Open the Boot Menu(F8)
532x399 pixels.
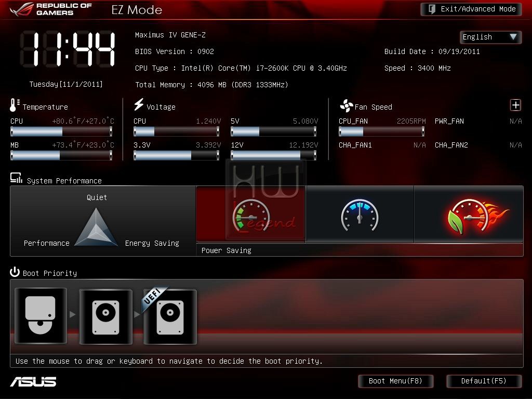click(x=395, y=381)
